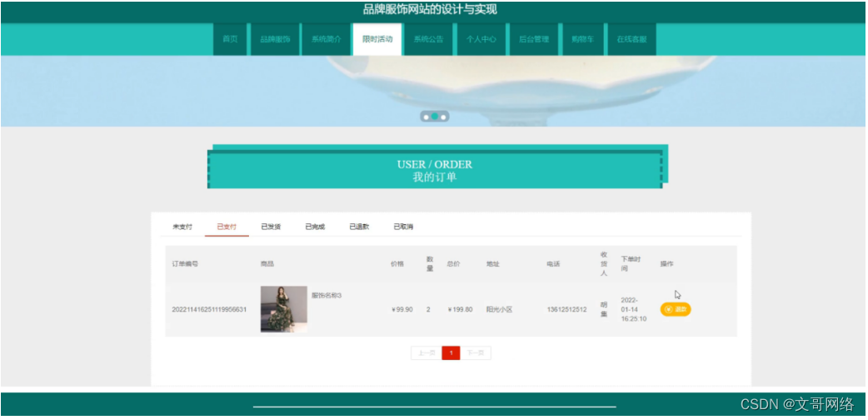
Task: Open the 系统公告 navigation item
Action: [428, 39]
